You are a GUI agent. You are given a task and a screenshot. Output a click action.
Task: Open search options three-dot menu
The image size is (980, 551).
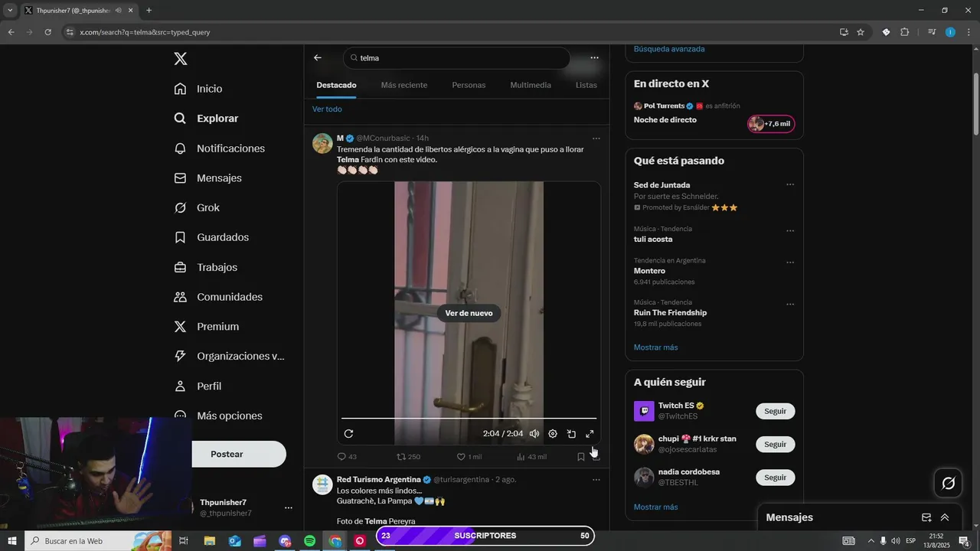click(x=594, y=58)
